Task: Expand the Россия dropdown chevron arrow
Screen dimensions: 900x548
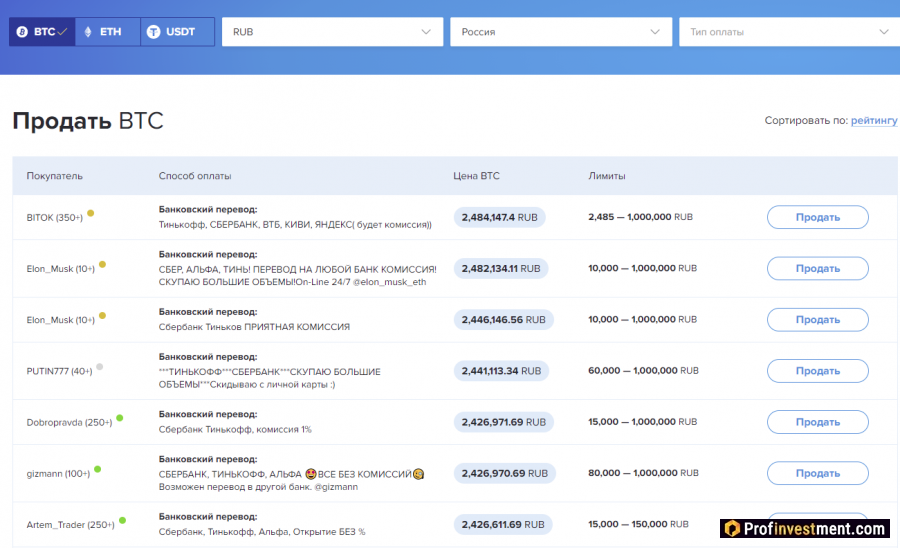Action: point(655,32)
